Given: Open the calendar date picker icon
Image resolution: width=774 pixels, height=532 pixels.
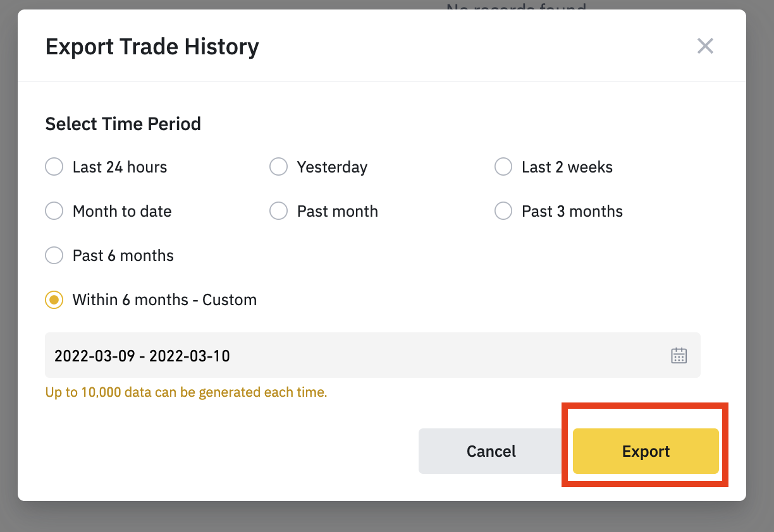Looking at the screenshot, I should point(679,355).
